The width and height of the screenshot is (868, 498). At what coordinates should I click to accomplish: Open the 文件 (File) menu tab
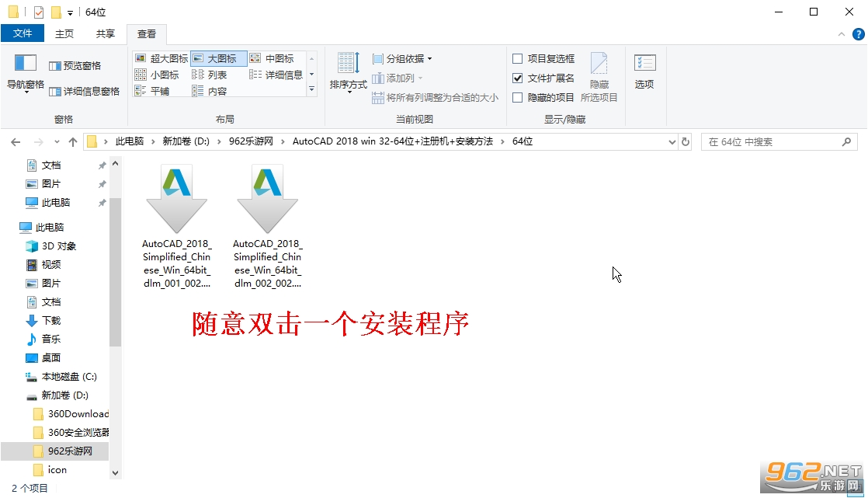pos(23,33)
